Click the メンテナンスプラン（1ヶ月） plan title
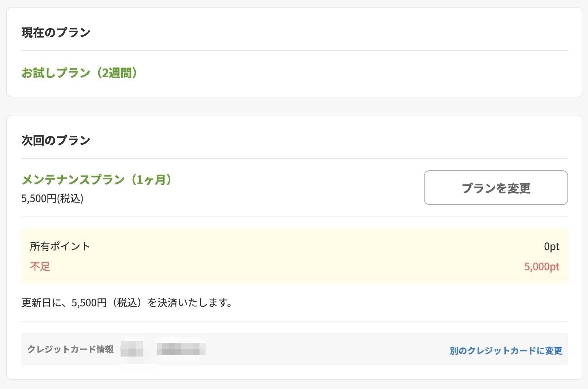This screenshot has height=389, width=588. point(97,179)
